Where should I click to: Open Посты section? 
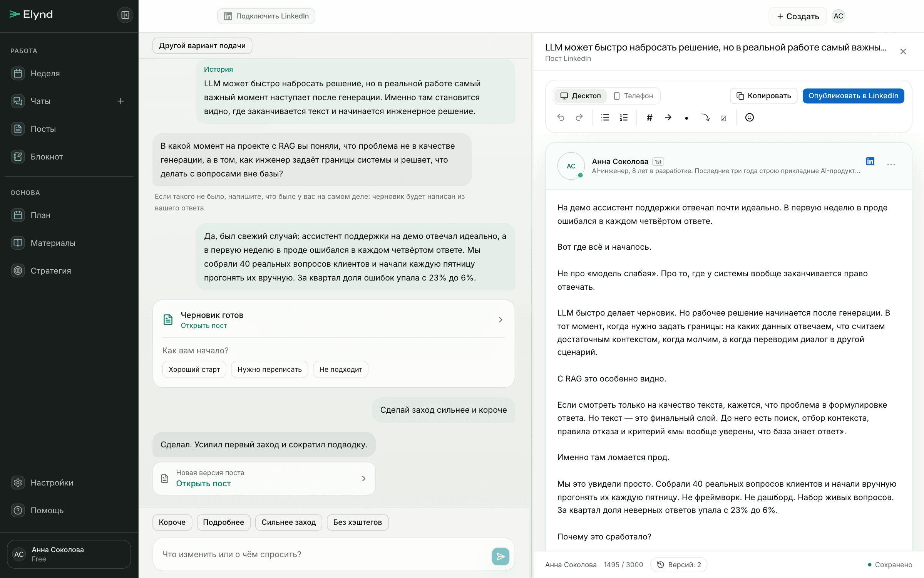pos(69,129)
